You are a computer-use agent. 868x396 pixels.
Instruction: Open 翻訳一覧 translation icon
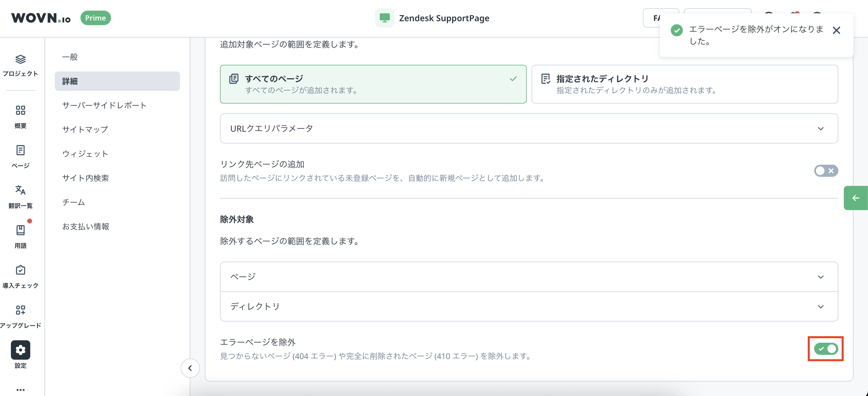click(x=20, y=190)
